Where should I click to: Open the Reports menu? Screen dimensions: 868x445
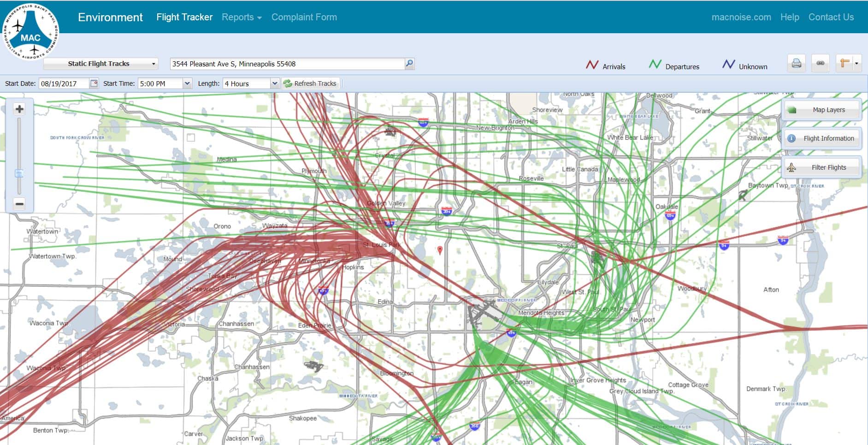pyautogui.click(x=242, y=17)
